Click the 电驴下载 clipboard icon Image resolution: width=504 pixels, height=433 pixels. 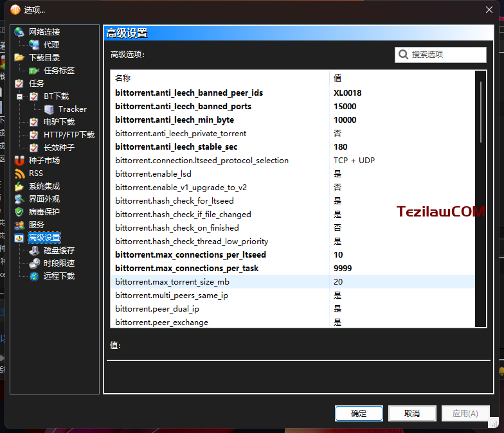click(34, 122)
